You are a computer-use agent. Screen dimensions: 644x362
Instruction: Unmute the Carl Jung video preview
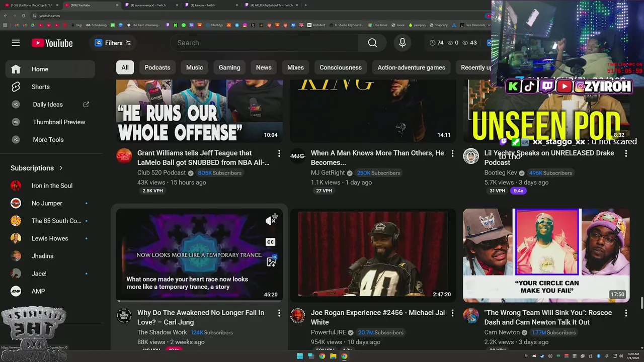pyautogui.click(x=271, y=220)
